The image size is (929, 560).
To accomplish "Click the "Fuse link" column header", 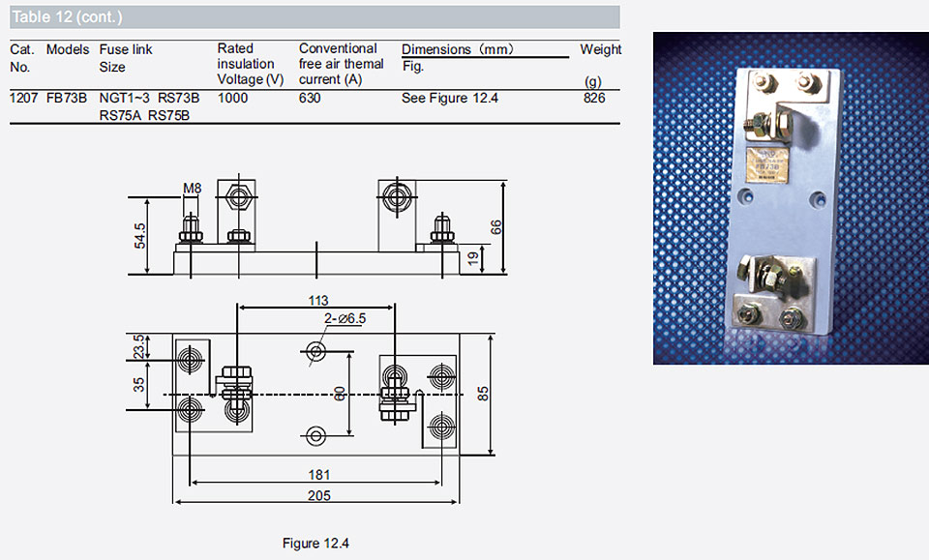I will click(126, 49).
